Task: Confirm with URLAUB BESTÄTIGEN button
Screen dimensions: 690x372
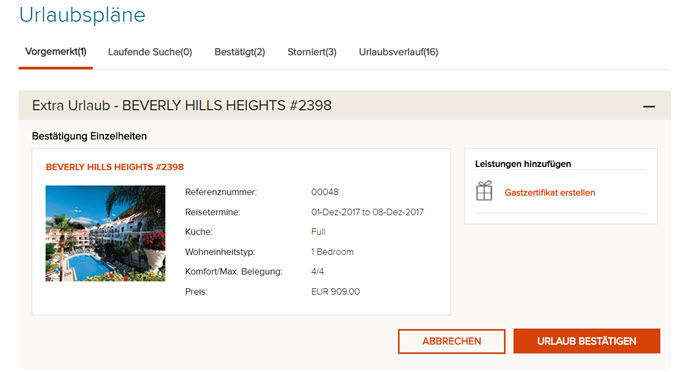Action: 587,341
